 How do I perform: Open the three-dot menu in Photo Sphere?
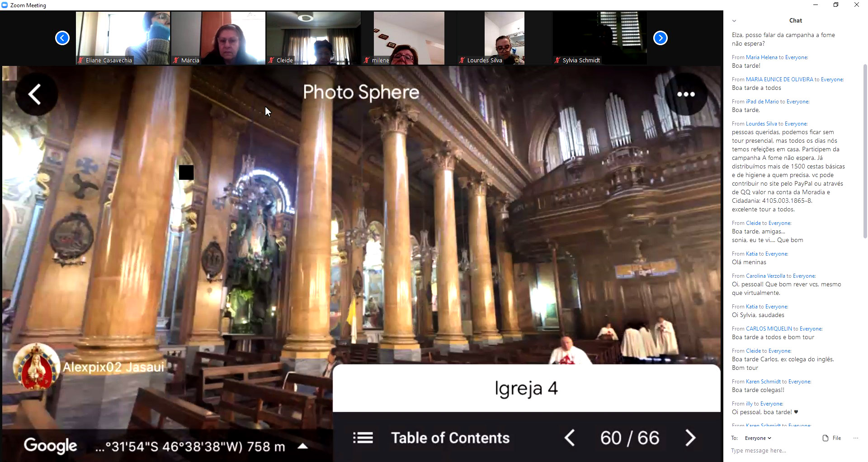point(685,94)
